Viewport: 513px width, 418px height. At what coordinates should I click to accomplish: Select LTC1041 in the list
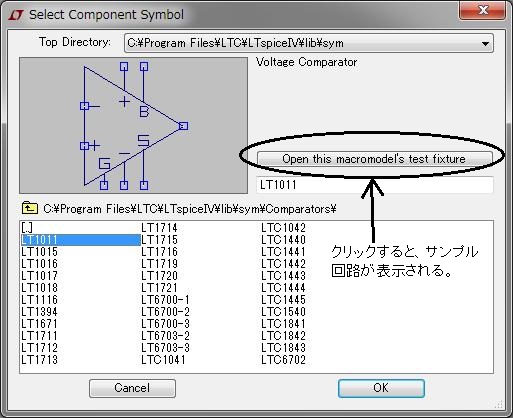(x=163, y=360)
